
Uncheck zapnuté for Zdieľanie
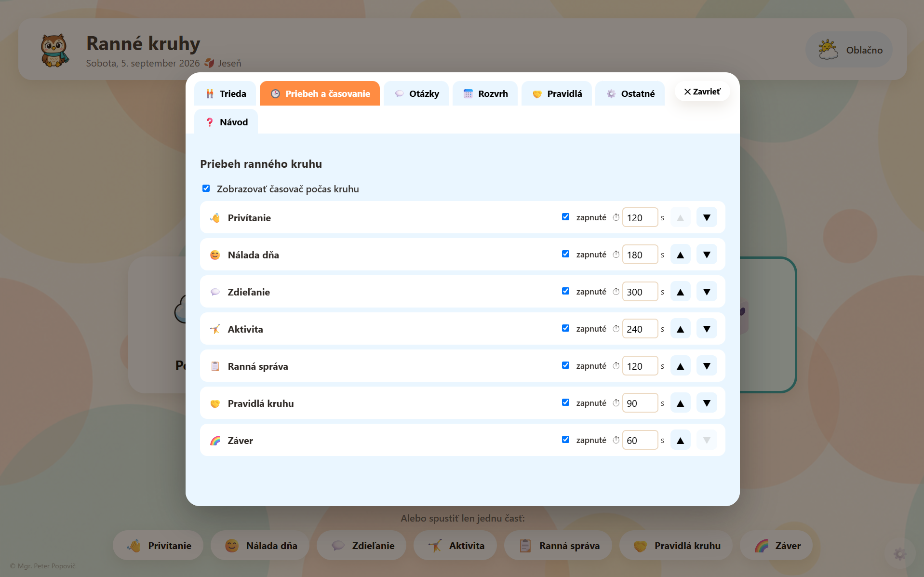[565, 291]
